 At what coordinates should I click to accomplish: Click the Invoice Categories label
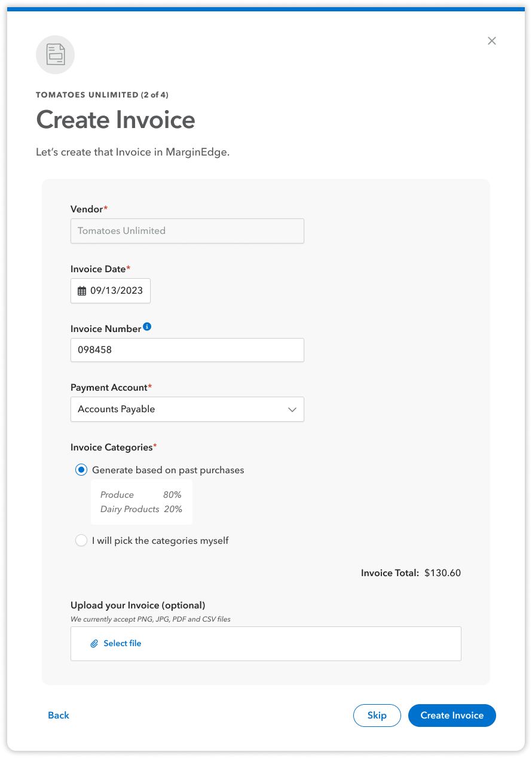(x=114, y=447)
